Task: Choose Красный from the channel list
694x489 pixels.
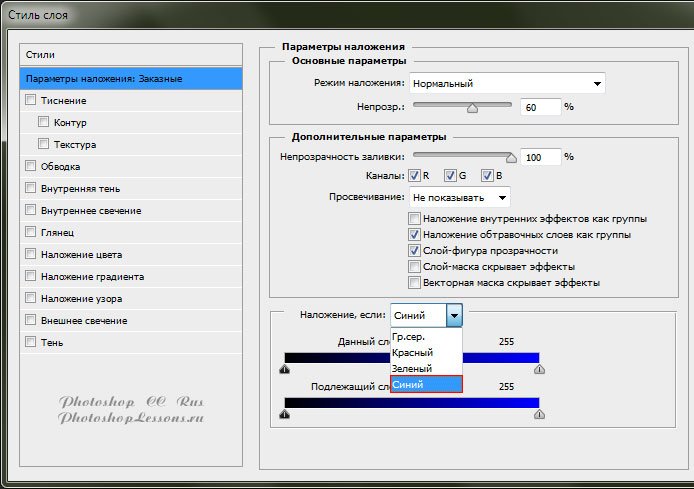Action: coord(413,352)
